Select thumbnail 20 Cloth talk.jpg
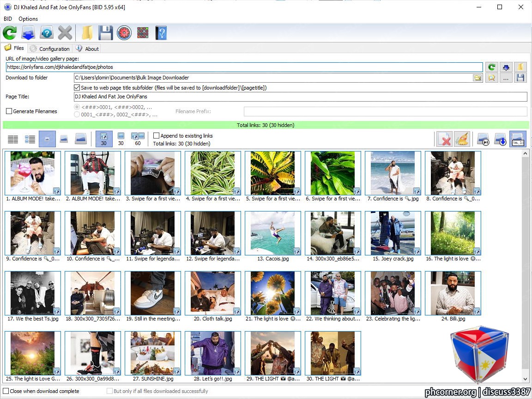 click(213, 293)
